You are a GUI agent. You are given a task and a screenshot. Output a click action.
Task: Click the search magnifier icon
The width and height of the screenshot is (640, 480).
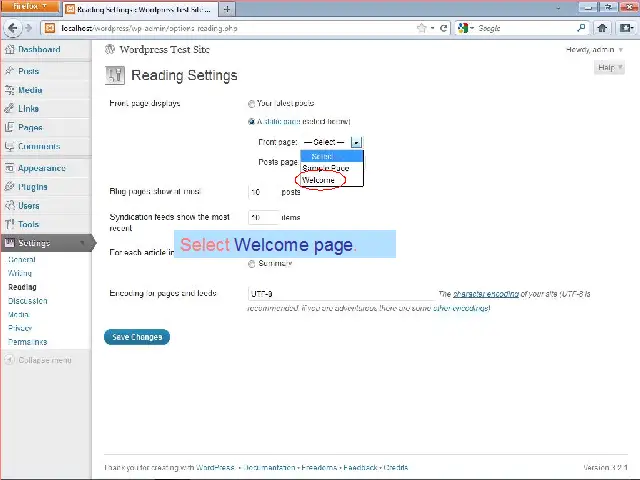581,28
